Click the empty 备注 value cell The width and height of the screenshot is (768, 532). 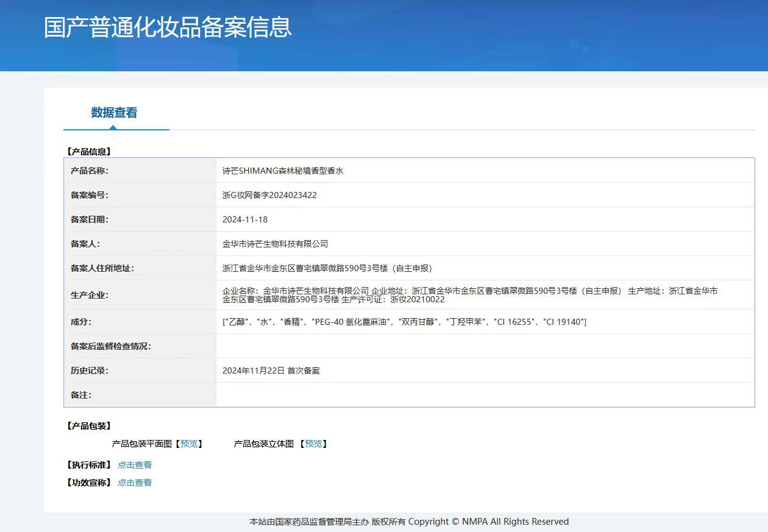point(485,395)
